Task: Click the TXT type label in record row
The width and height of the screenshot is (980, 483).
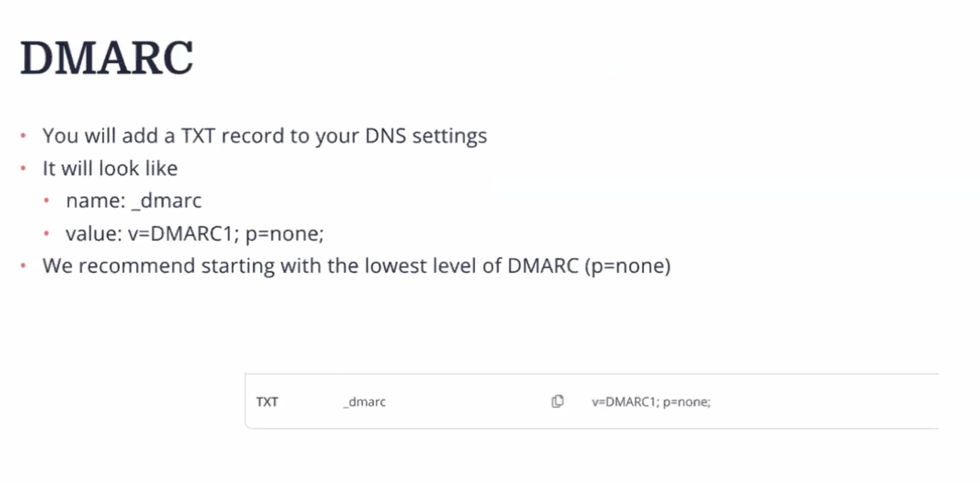Action: tap(267, 402)
